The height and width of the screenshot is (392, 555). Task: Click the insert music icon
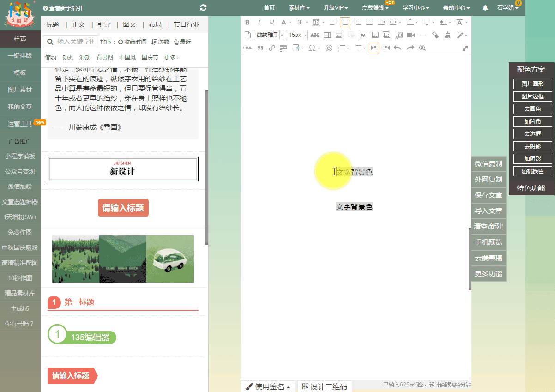[x=399, y=35]
